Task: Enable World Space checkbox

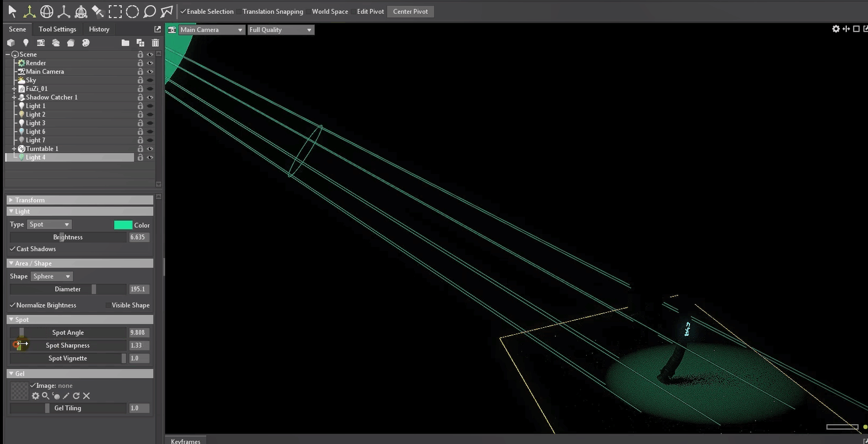Action: pos(308,12)
